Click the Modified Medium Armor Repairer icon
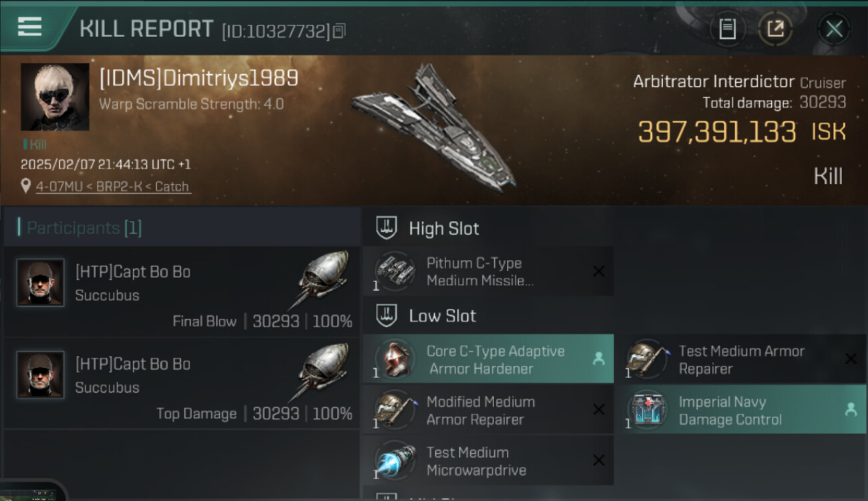This screenshot has height=501, width=868. coord(394,410)
